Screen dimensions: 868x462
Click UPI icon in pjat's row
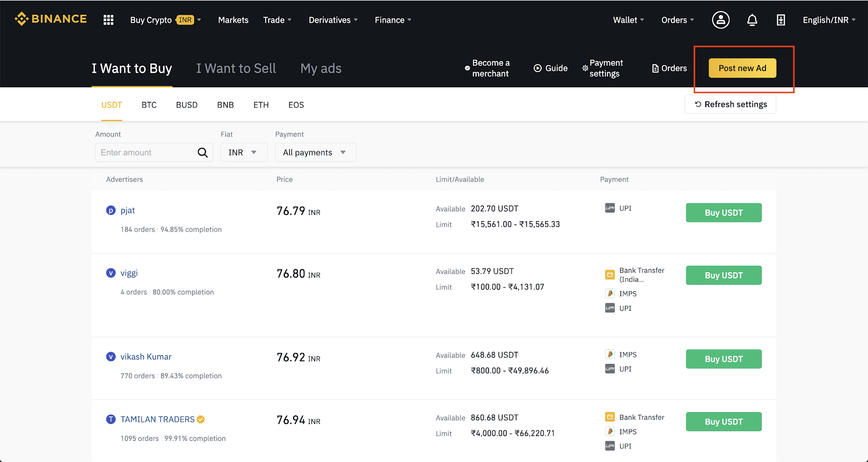[610, 208]
